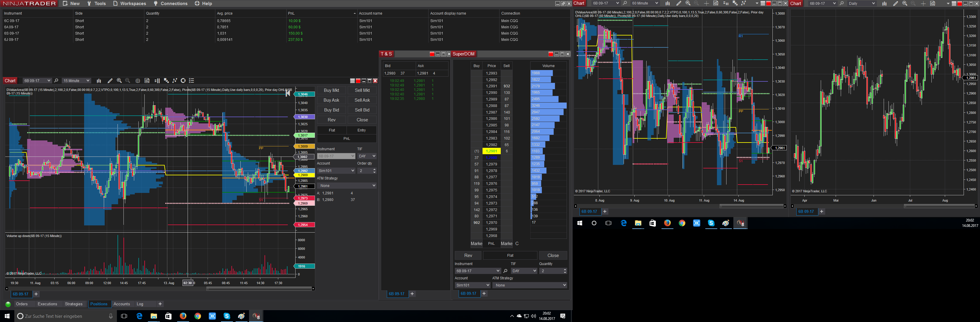The width and height of the screenshot is (980, 322).
Task: Open strategies icon in 15 Minute chart toolbar
Action: [175, 80]
